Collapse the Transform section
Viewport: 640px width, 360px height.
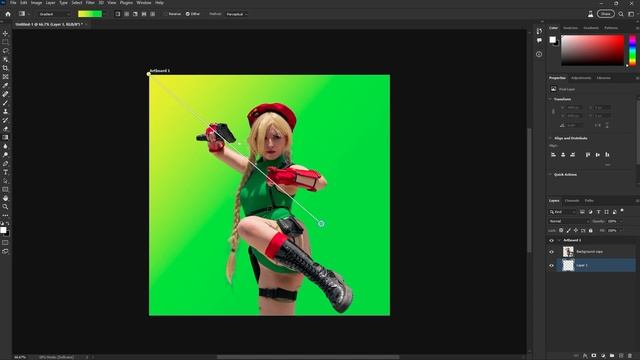[x=550, y=99]
